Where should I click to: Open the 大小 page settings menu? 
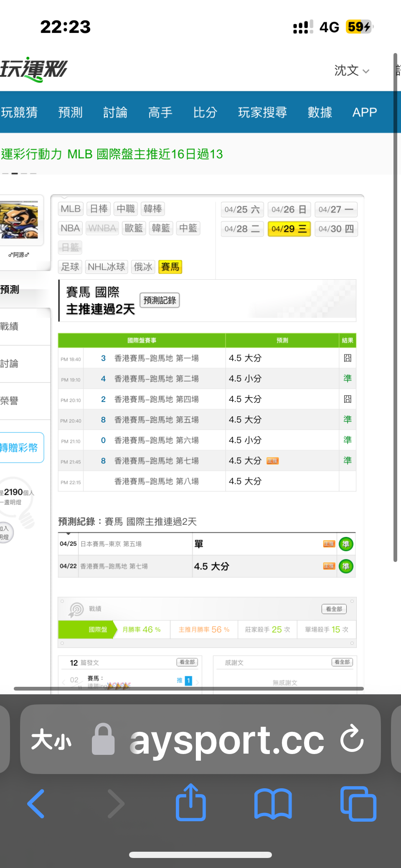click(x=51, y=740)
